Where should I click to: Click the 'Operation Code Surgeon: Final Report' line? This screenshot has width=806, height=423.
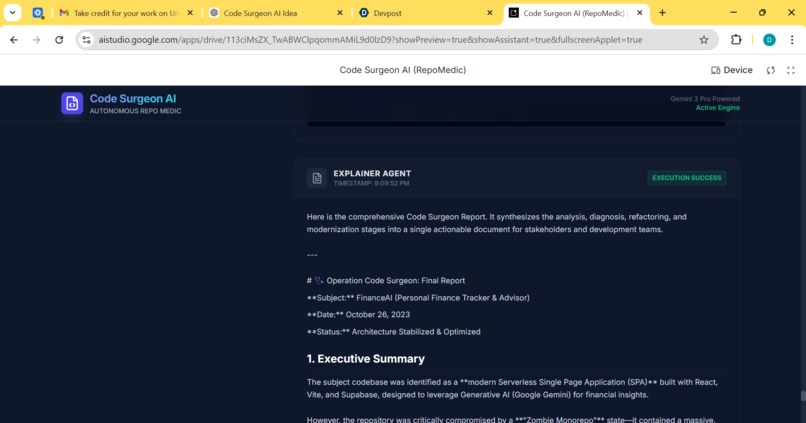(x=386, y=281)
